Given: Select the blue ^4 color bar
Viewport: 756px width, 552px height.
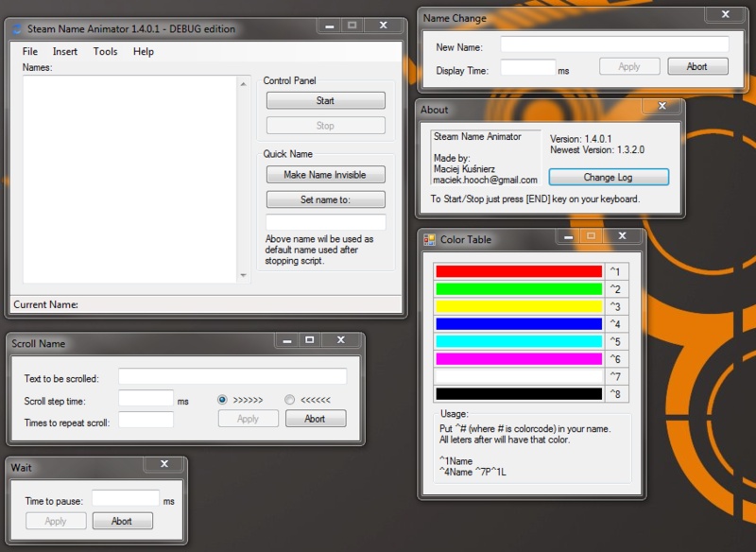Looking at the screenshot, I should click(x=519, y=324).
